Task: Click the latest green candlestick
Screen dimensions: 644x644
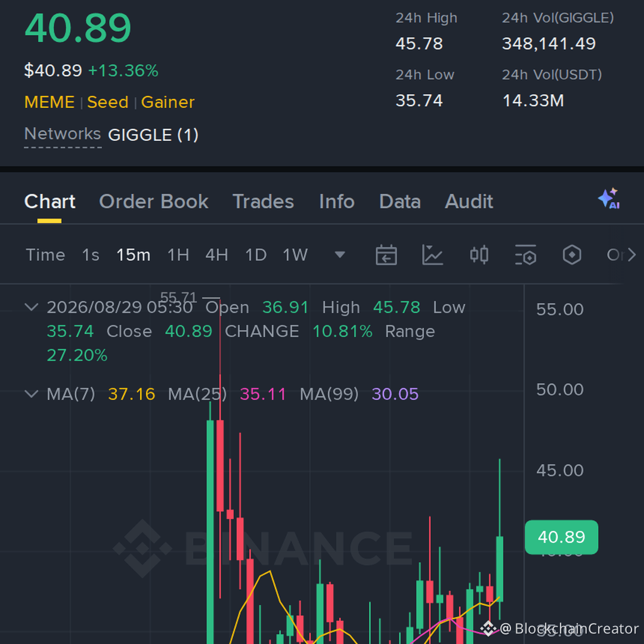Action: click(500, 569)
